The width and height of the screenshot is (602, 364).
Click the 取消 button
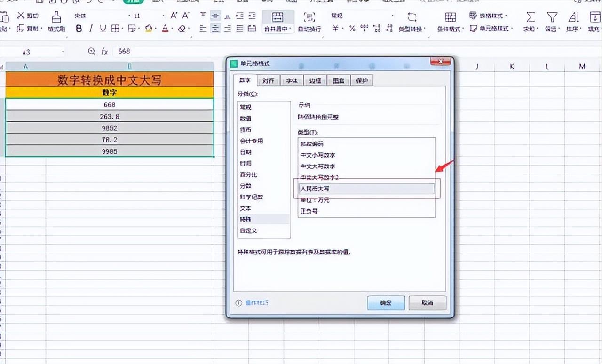tap(427, 303)
